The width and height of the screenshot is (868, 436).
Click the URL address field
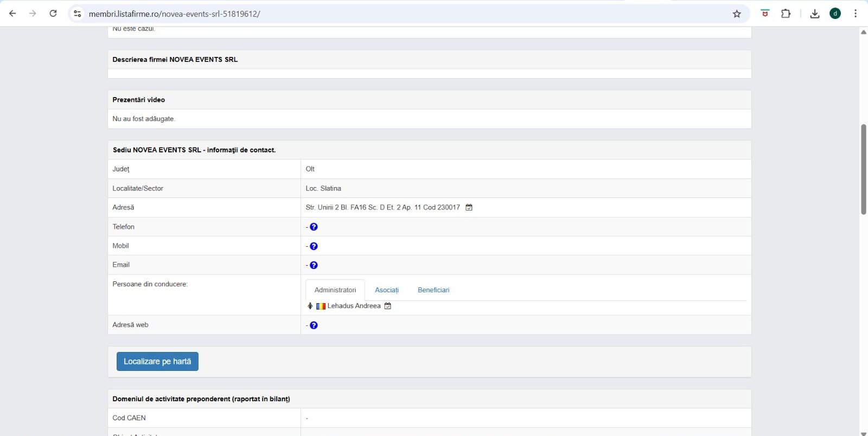coord(380,14)
